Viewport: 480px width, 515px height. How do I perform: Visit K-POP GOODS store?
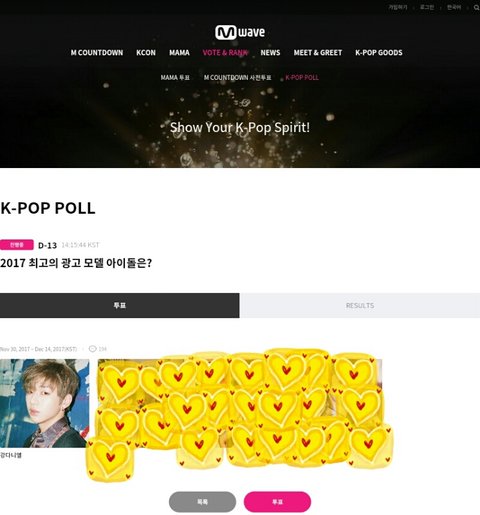[379, 53]
